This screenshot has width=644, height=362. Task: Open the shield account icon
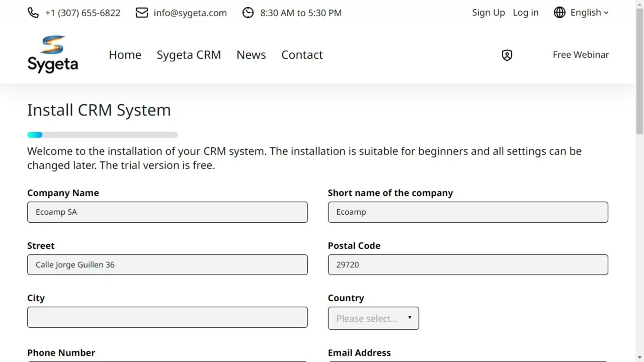pyautogui.click(x=507, y=55)
